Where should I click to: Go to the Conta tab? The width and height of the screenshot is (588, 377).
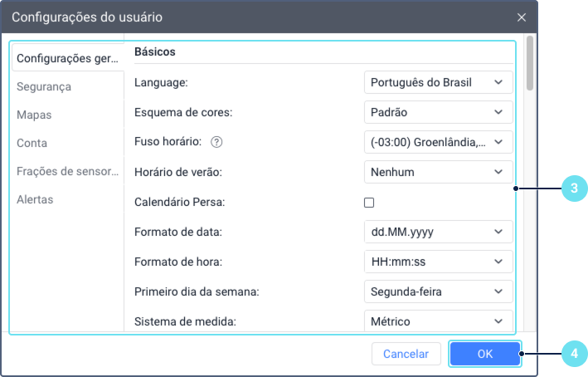(x=32, y=143)
